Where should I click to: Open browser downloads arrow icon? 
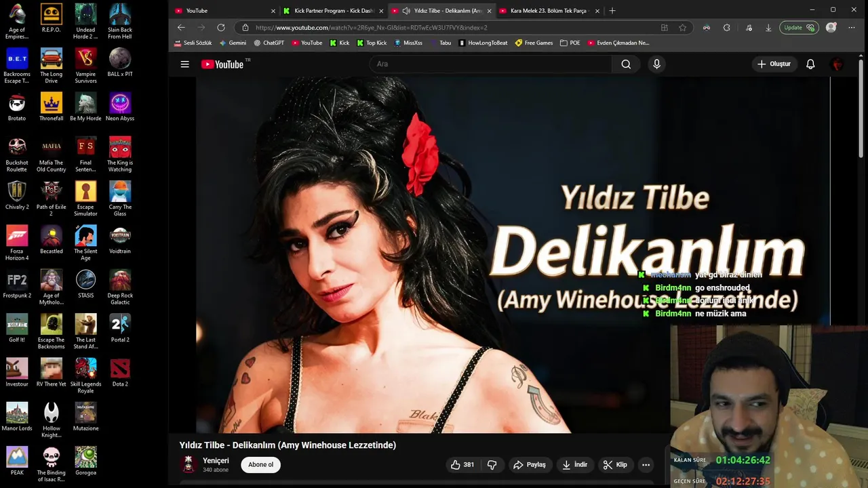pos(768,28)
